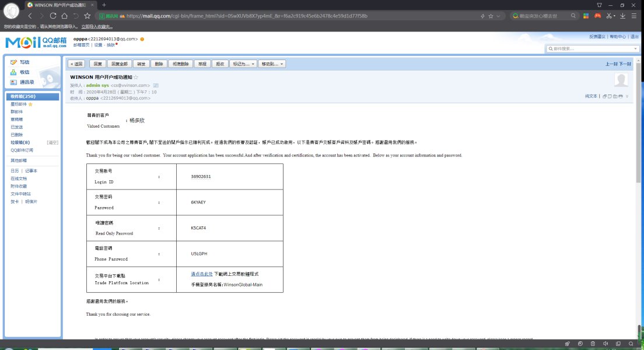Click the lightning speed-mode icon in address bar
Image resolution: width=644 pixels, height=350 pixels.
click(482, 16)
